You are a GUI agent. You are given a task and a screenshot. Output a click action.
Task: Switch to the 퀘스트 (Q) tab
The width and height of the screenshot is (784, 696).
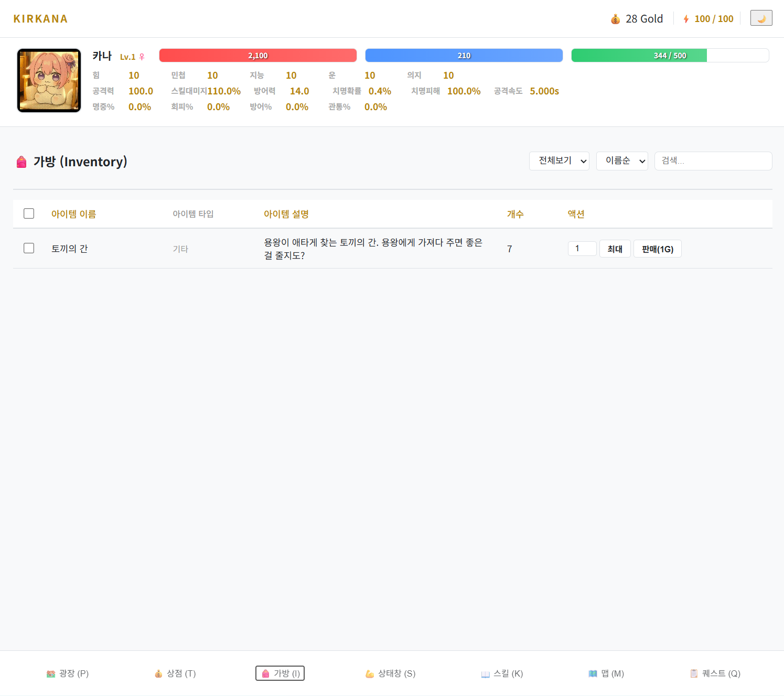click(x=715, y=673)
